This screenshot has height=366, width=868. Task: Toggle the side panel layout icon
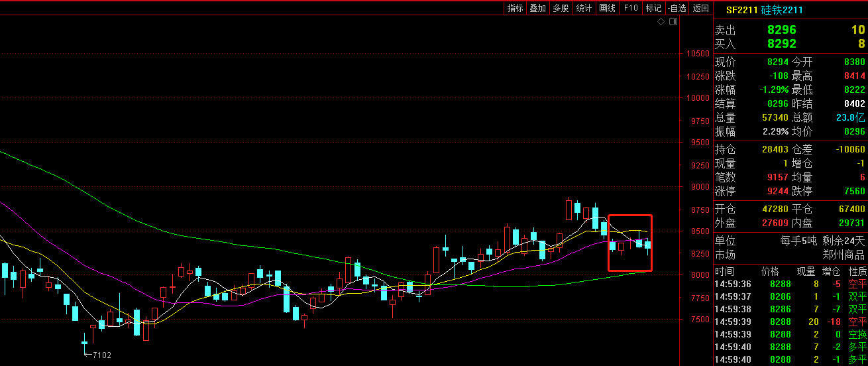673,22
